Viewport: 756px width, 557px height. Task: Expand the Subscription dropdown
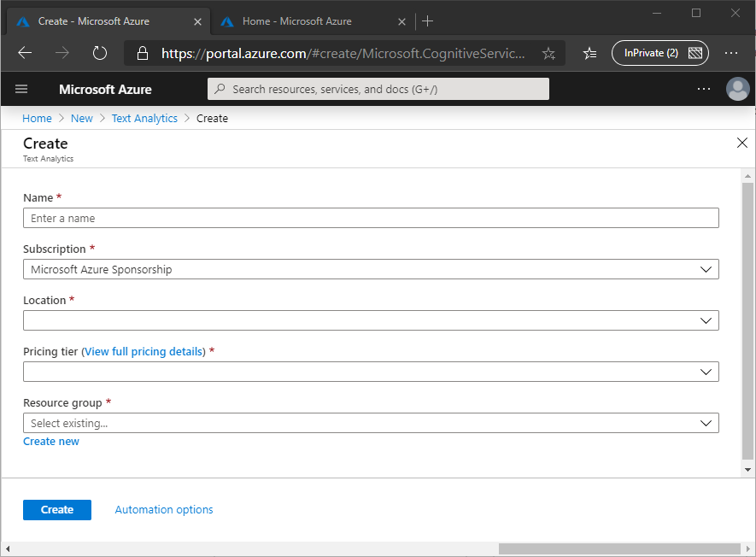click(x=371, y=270)
